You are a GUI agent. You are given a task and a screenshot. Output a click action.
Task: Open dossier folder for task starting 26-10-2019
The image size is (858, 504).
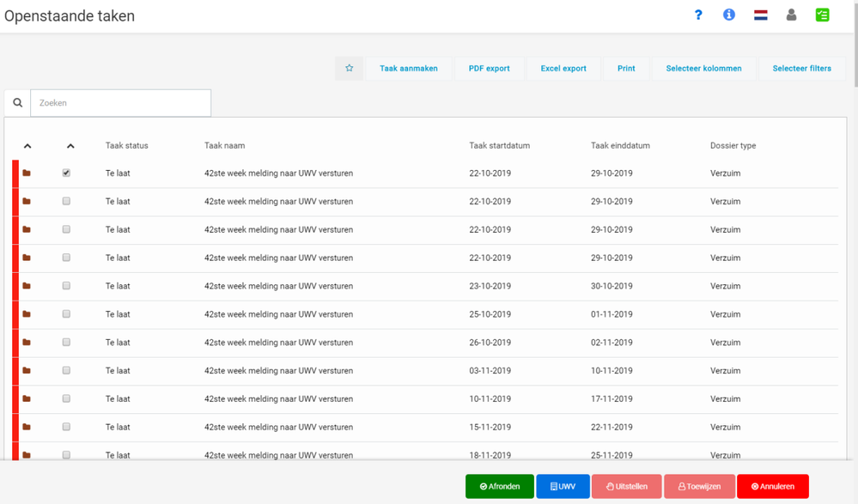27,342
